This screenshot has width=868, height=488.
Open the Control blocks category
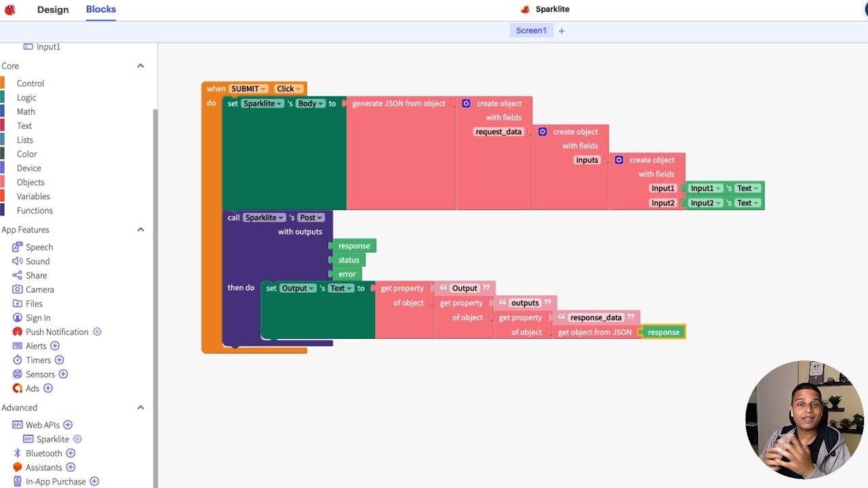[30, 83]
